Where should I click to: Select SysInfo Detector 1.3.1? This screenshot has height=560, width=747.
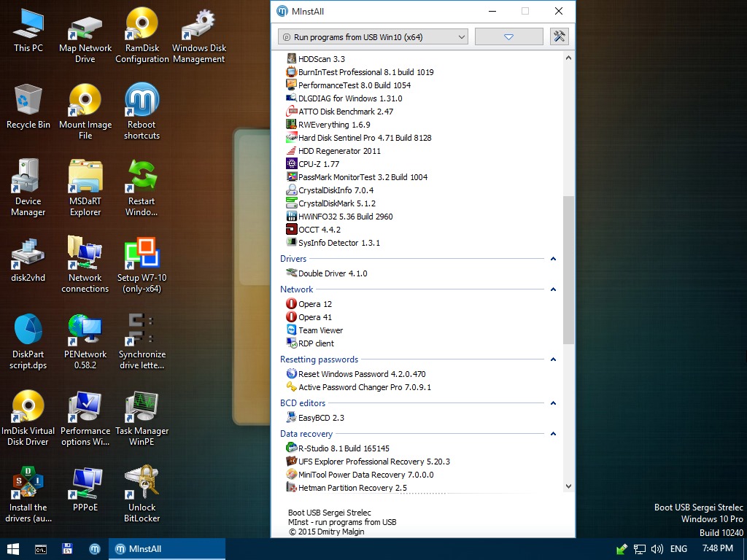pos(333,243)
